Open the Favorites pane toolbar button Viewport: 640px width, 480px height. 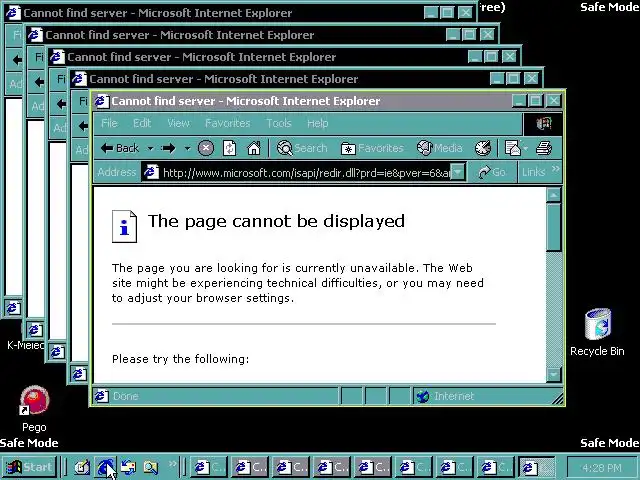(x=372, y=148)
